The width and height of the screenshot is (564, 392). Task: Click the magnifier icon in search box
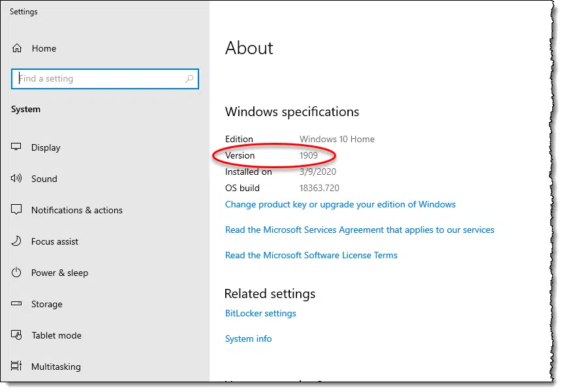[x=189, y=79]
